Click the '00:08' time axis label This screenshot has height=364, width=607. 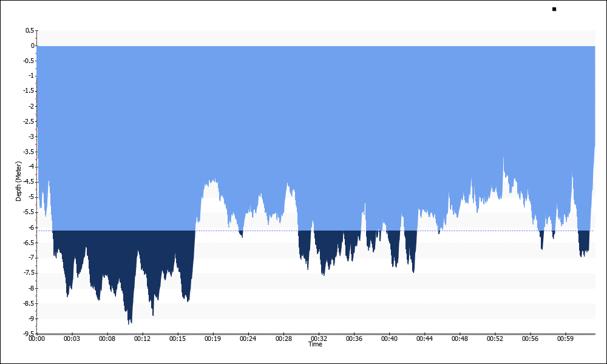[107, 339]
